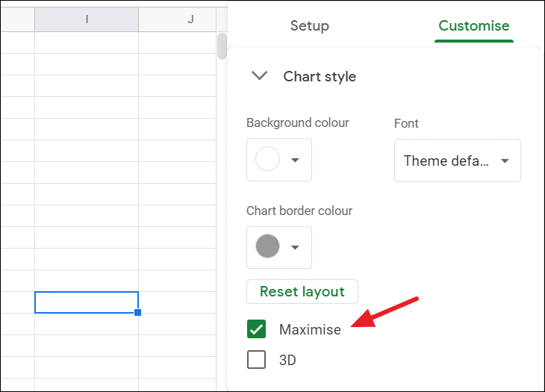
Task: Click the white background colour swatch
Action: tap(268, 160)
